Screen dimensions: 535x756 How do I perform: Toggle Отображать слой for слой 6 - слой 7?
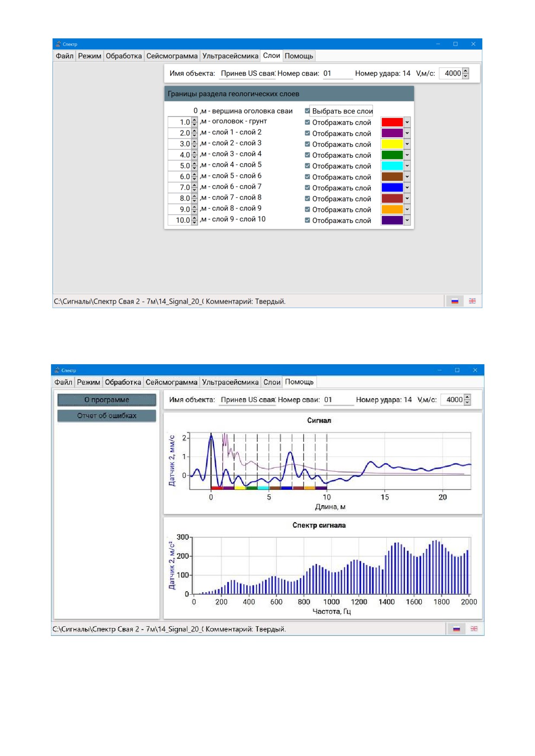(307, 187)
